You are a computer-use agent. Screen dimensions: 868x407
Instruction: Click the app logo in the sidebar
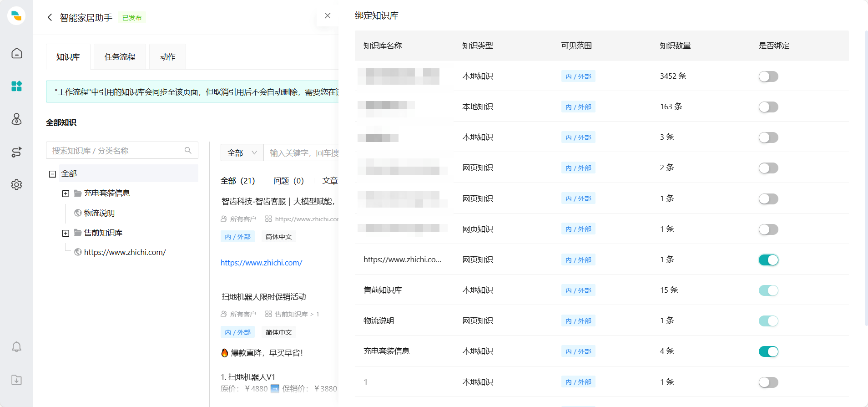(16, 15)
